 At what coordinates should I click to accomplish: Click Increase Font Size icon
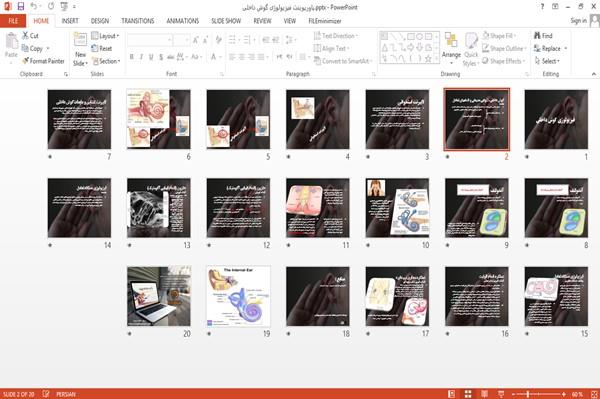tap(196, 40)
